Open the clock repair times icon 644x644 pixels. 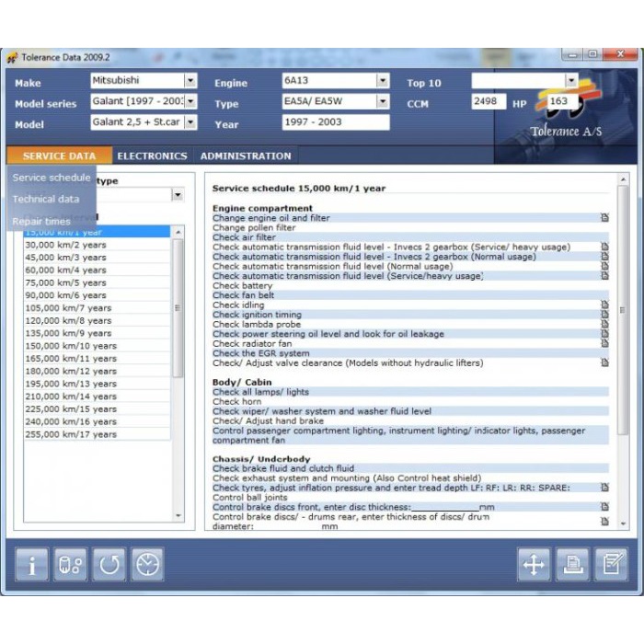pyautogui.click(x=147, y=564)
